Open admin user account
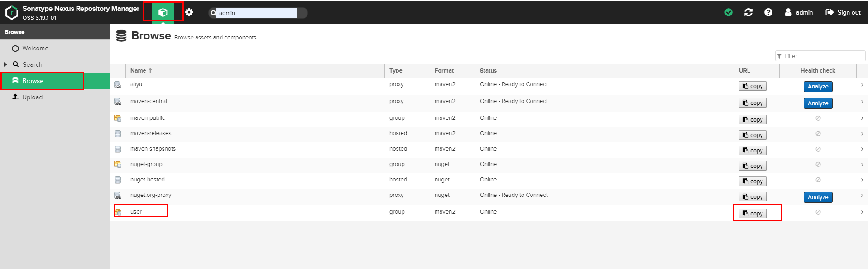 coord(799,12)
